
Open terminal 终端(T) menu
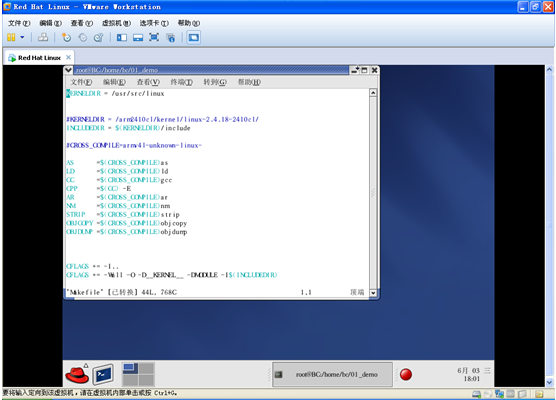pos(182,82)
